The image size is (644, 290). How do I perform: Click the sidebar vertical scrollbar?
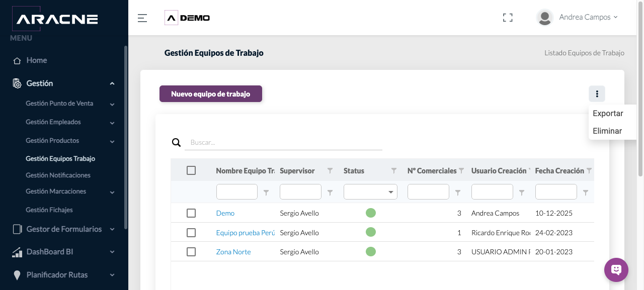coord(126,137)
